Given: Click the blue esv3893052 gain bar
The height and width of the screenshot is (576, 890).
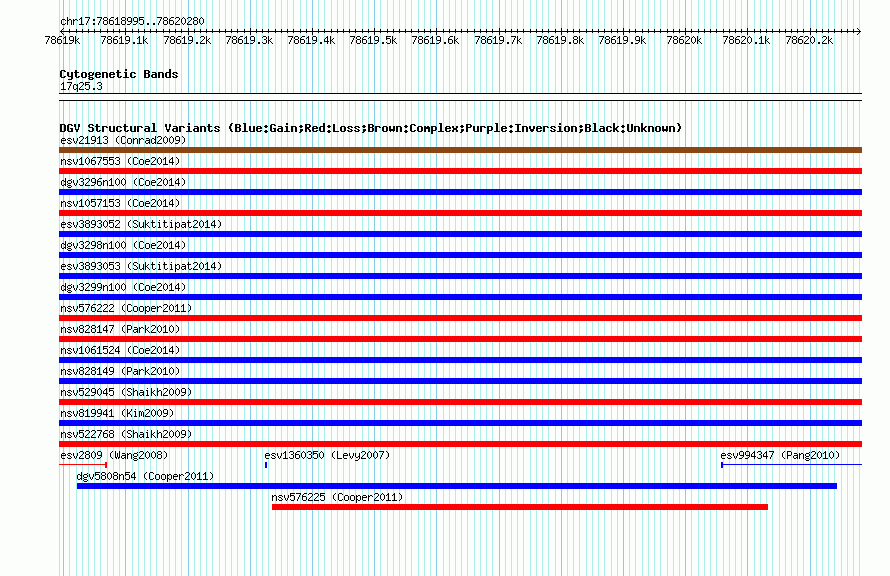Looking at the screenshot, I should click(x=460, y=234).
